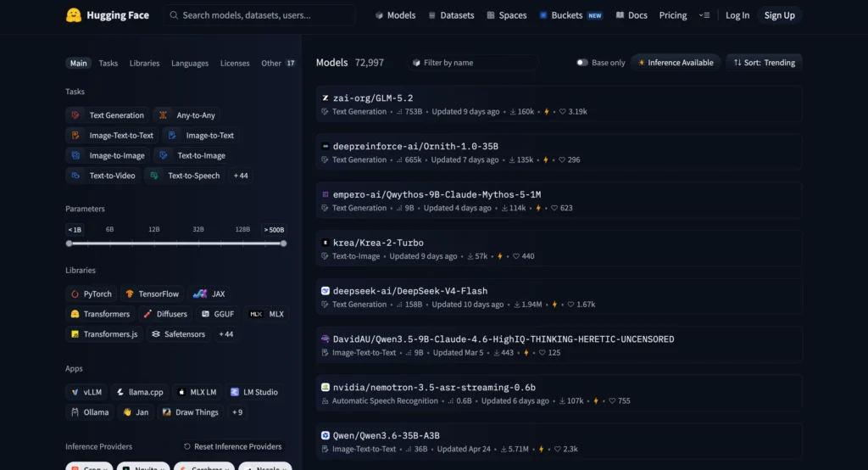This screenshot has width=868, height=470.
Task: Toggle the Transformers.js library filter
Action: pyautogui.click(x=104, y=334)
